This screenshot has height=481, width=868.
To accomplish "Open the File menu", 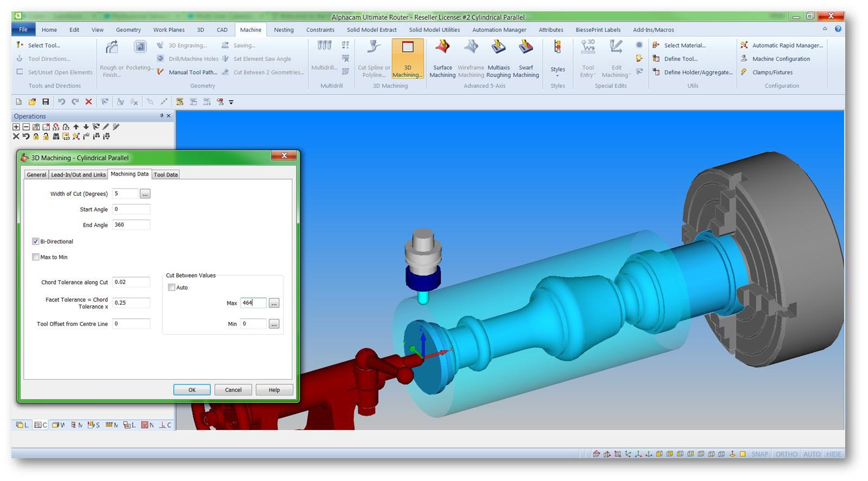I will [23, 29].
